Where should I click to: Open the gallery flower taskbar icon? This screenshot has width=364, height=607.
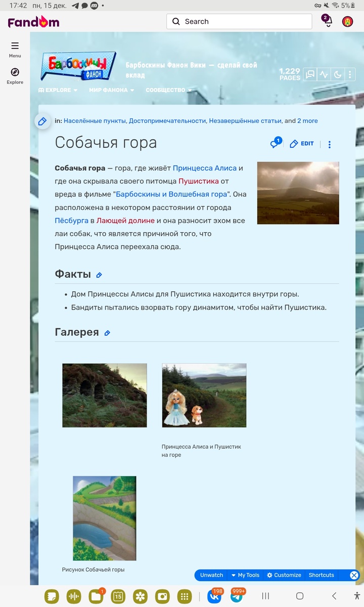140,596
